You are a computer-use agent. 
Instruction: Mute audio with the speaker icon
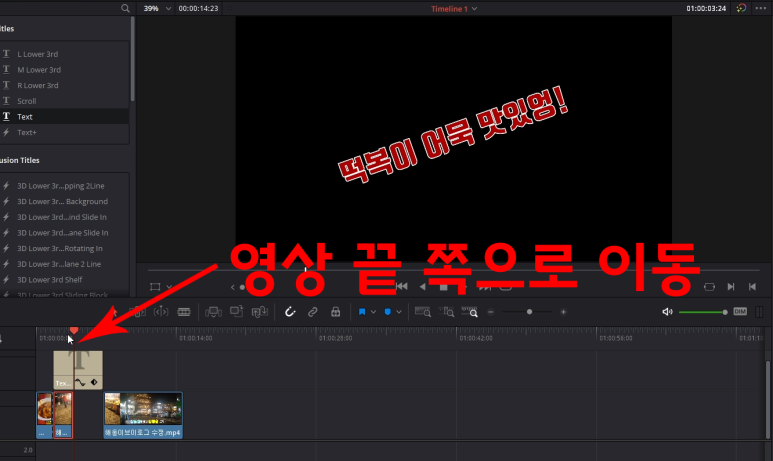(668, 312)
